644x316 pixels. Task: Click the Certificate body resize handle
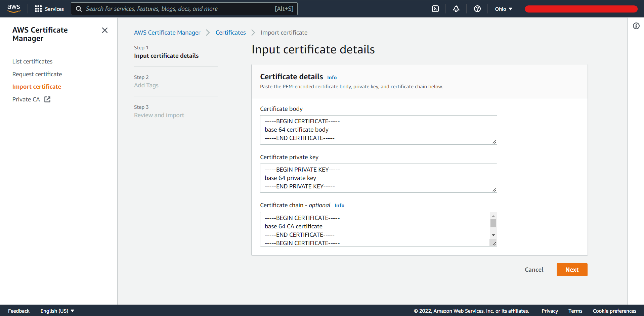point(494,142)
